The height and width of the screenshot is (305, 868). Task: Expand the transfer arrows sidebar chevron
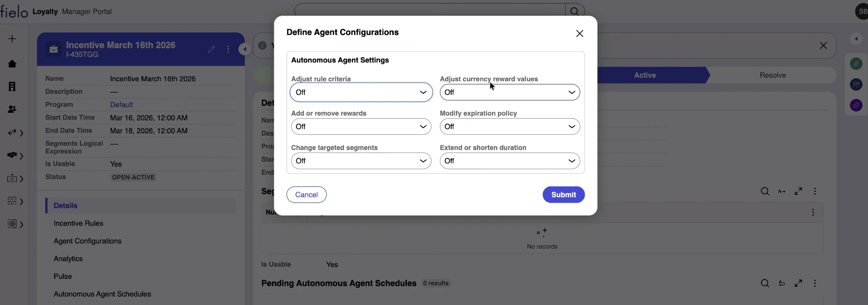tap(22, 133)
